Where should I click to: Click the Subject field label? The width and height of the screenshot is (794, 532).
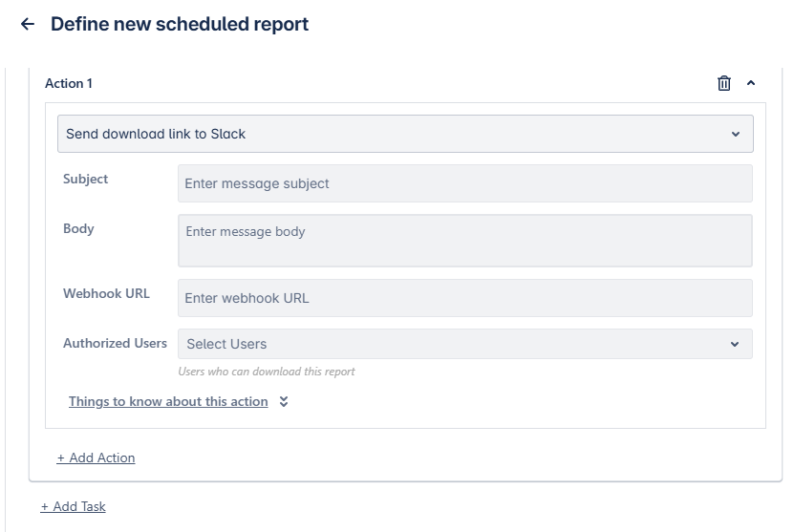pos(86,179)
